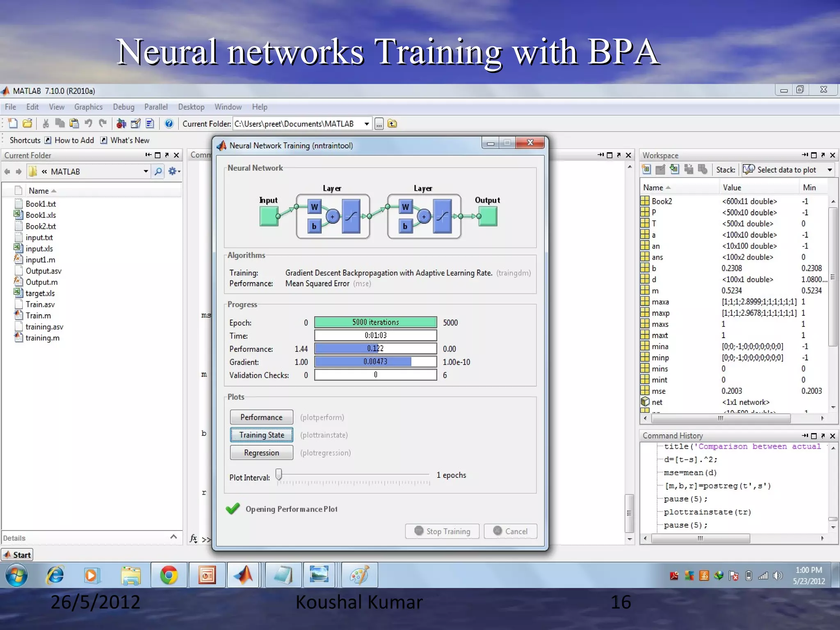The height and width of the screenshot is (630, 840).
Task: Click the volume icon in system tray
Action: coord(778,576)
